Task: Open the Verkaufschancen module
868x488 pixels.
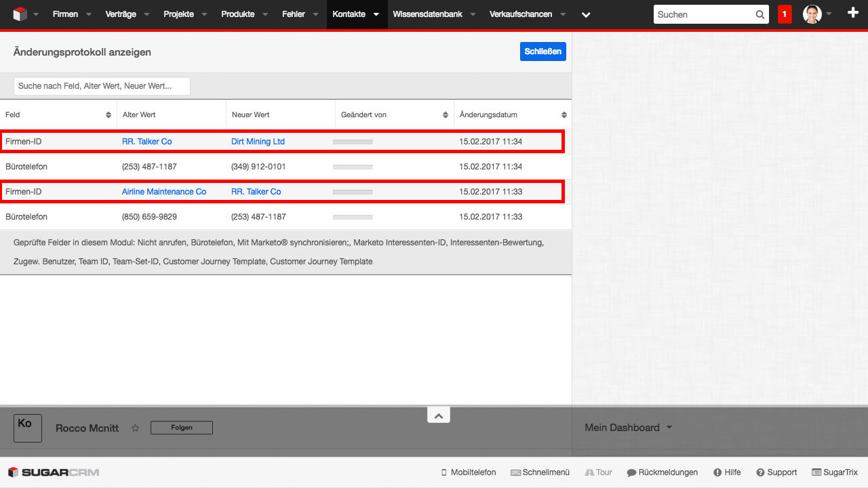Action: (x=521, y=14)
